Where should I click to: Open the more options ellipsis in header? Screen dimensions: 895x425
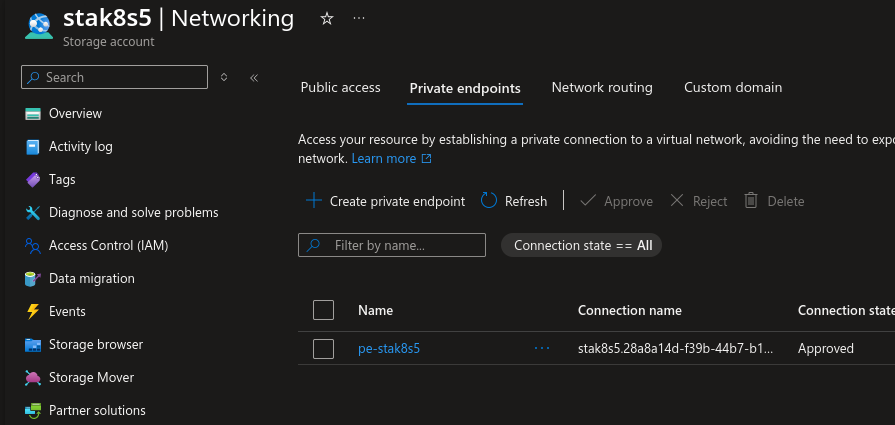[358, 18]
